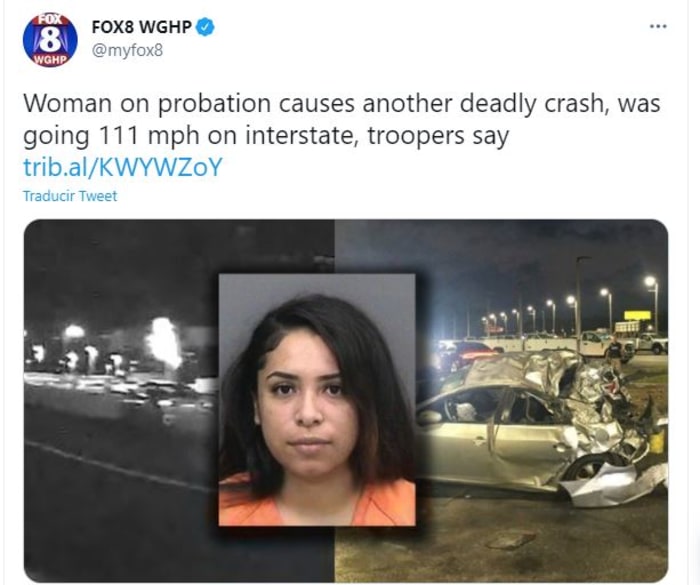Click the orange jumpsuit in the mugshot
Viewport: 700px width, 585px height.
pos(317,502)
